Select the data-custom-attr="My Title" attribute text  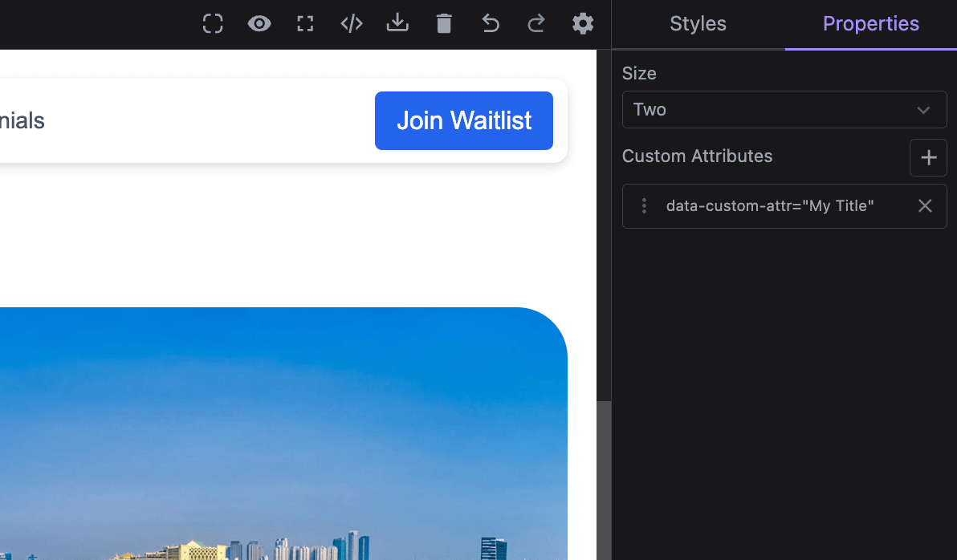(x=769, y=206)
